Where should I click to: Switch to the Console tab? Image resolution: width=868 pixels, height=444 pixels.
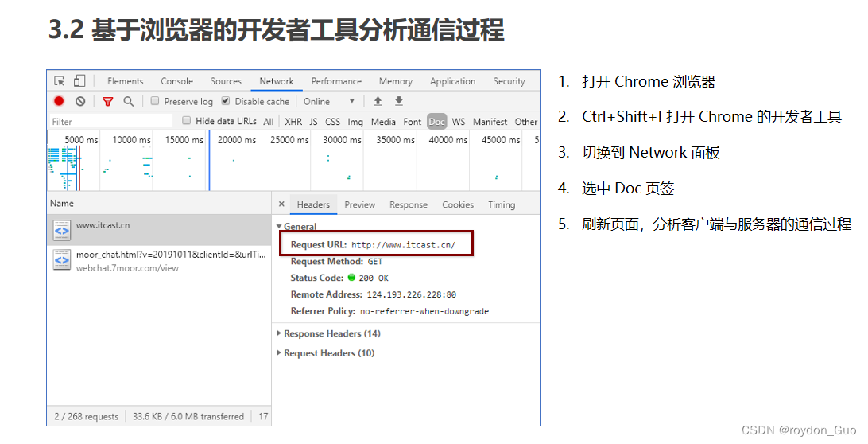[x=176, y=81]
